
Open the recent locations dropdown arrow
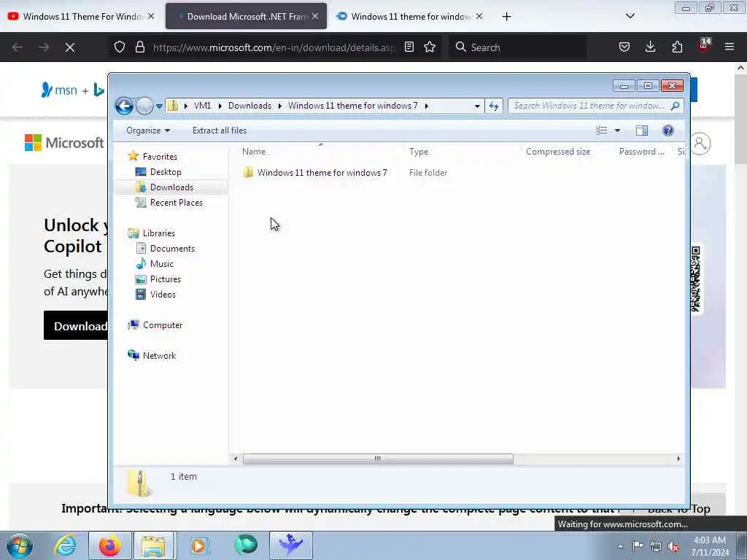click(159, 106)
